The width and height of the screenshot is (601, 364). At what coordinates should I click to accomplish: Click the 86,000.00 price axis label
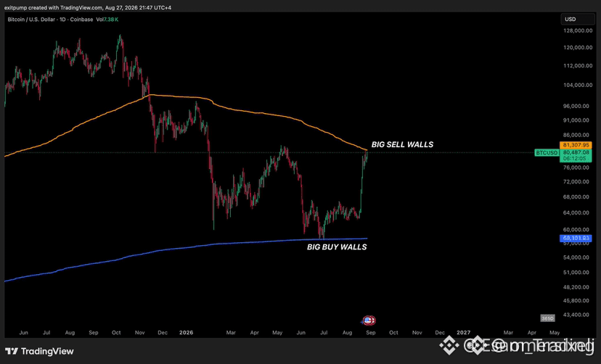pyautogui.click(x=577, y=135)
